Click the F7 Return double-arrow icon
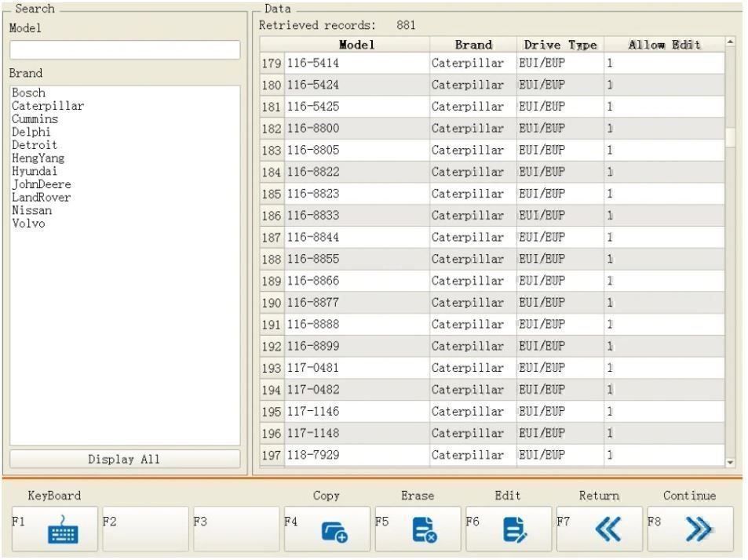Viewport: 748px width, 560px height. pyautogui.click(x=608, y=529)
